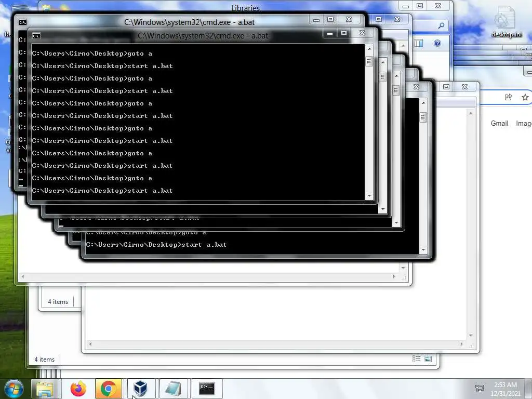Open Help in the Libraries window
Screen dimensions: 532x399
(437, 43)
